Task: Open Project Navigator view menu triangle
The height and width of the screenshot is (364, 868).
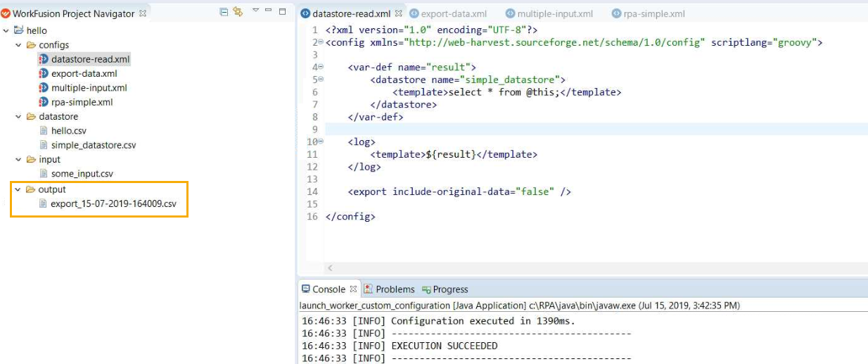Action: point(255,11)
